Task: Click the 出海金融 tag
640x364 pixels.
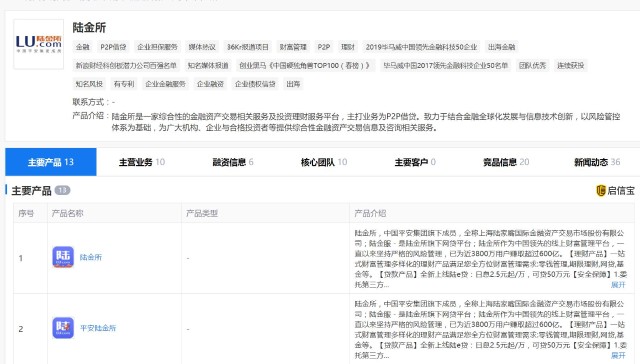Action: [x=501, y=47]
